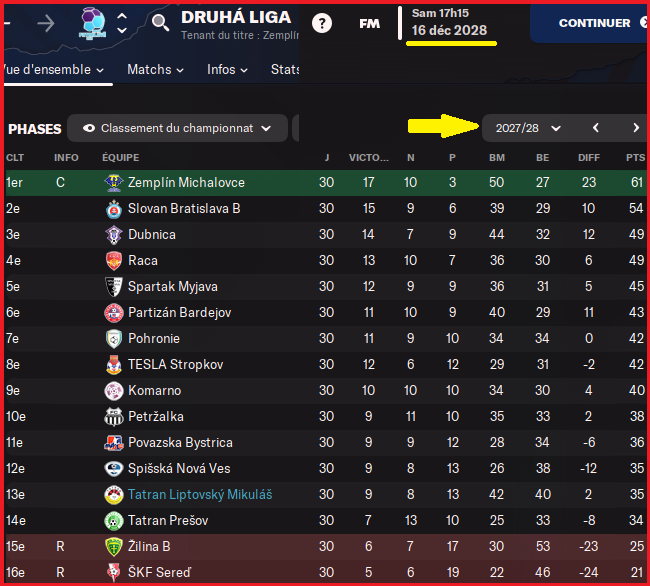
Task: Open the Matchs tab menu
Action: [155, 70]
